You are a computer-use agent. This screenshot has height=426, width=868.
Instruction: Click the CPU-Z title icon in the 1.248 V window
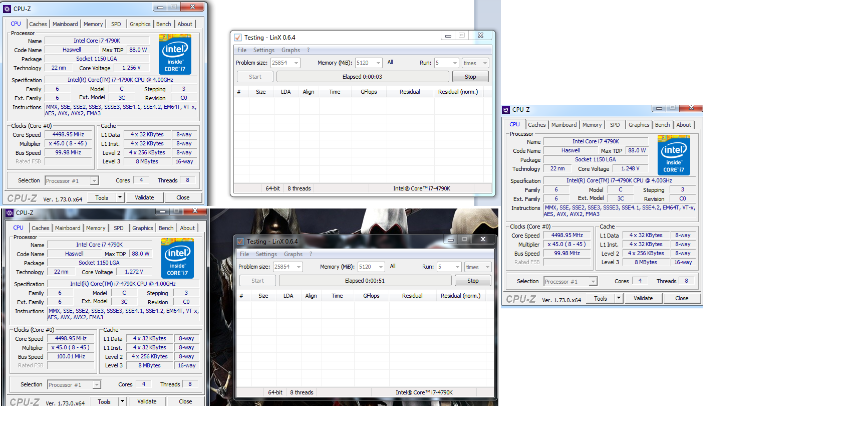pyautogui.click(x=506, y=109)
